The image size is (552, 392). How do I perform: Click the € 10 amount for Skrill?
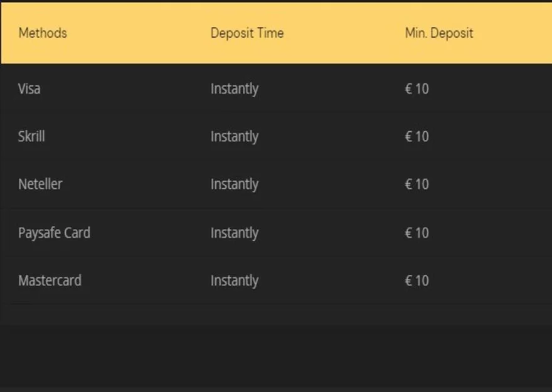point(417,137)
